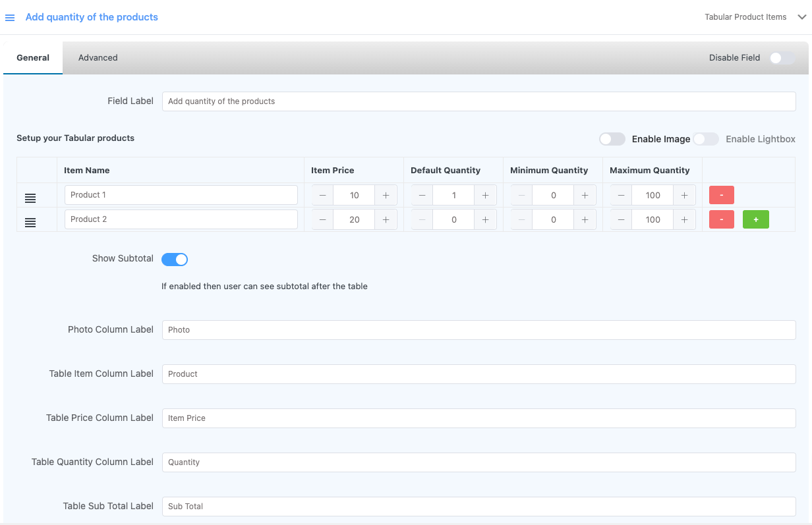Increase Product 2 default quantity
This screenshot has height=525, width=812.
(485, 219)
